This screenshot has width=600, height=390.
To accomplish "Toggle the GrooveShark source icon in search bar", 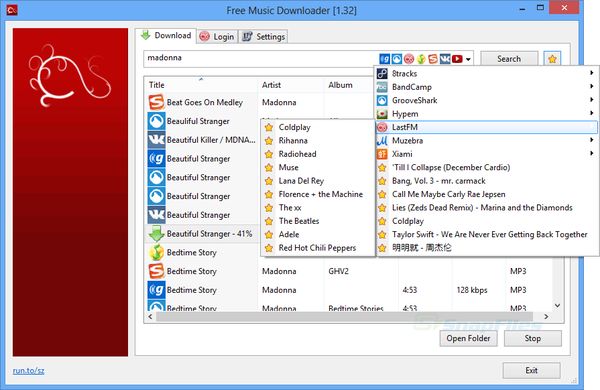I will point(397,59).
